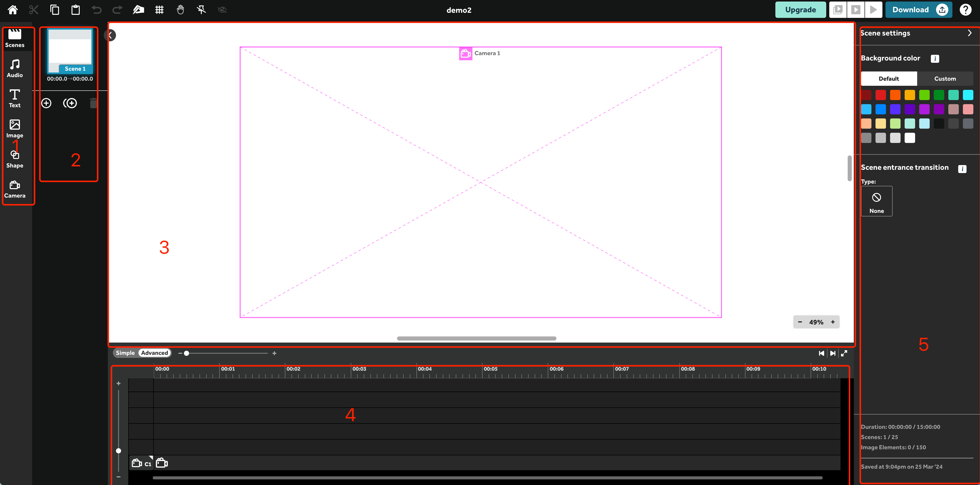
Task: Open the Help question mark
Action: 965,10
